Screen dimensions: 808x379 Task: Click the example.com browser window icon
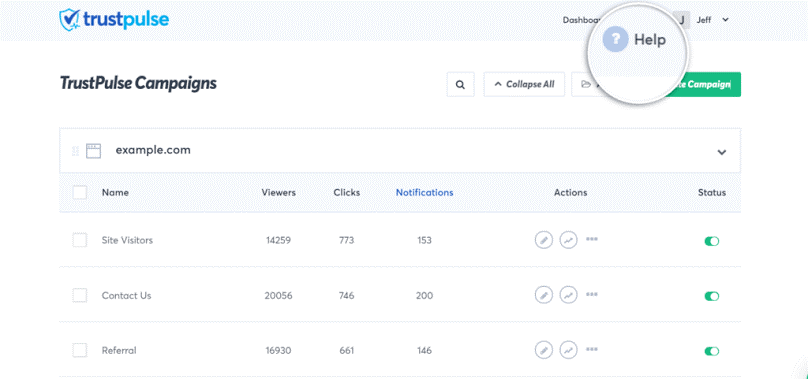point(93,151)
